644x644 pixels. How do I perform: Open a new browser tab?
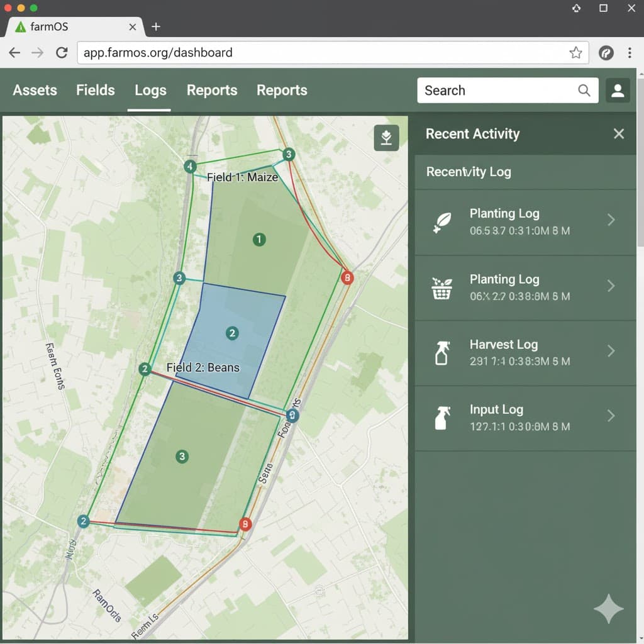coord(156,26)
